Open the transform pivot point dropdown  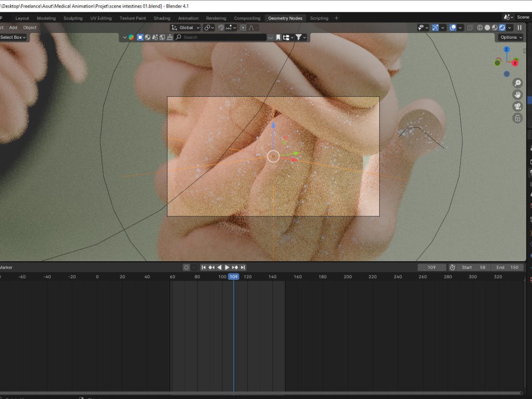pyautogui.click(x=209, y=28)
